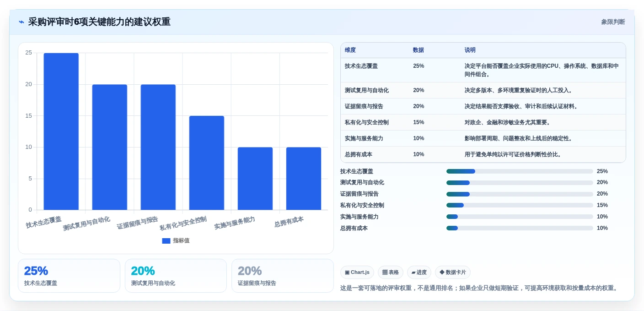Click the 20% 证据留痕与报告 summary card
The width and height of the screenshot is (644, 311).
tap(283, 276)
